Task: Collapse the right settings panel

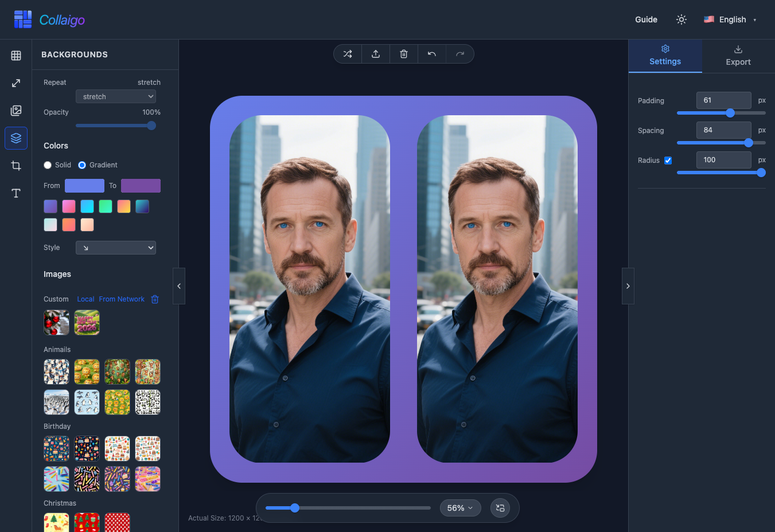Action: pyautogui.click(x=628, y=286)
